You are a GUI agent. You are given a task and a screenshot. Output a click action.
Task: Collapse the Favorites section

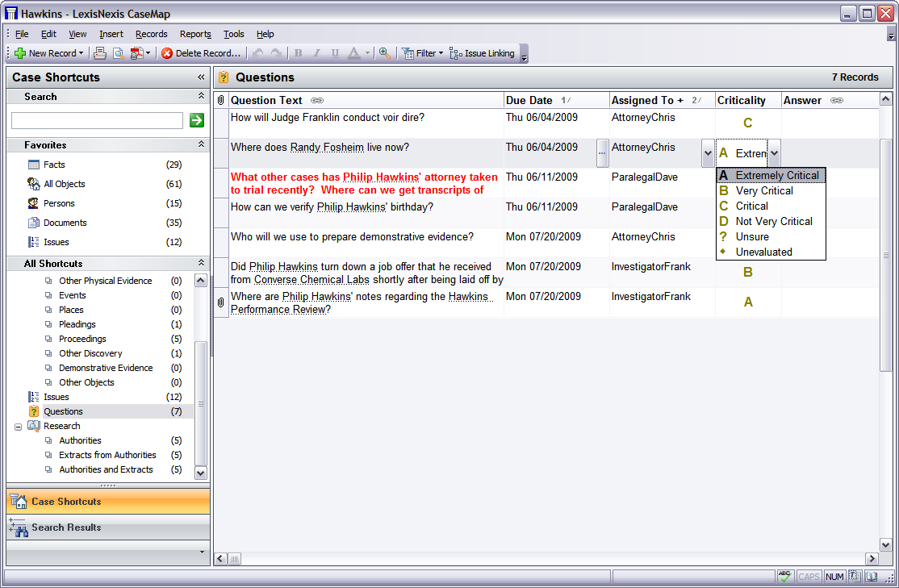click(201, 144)
